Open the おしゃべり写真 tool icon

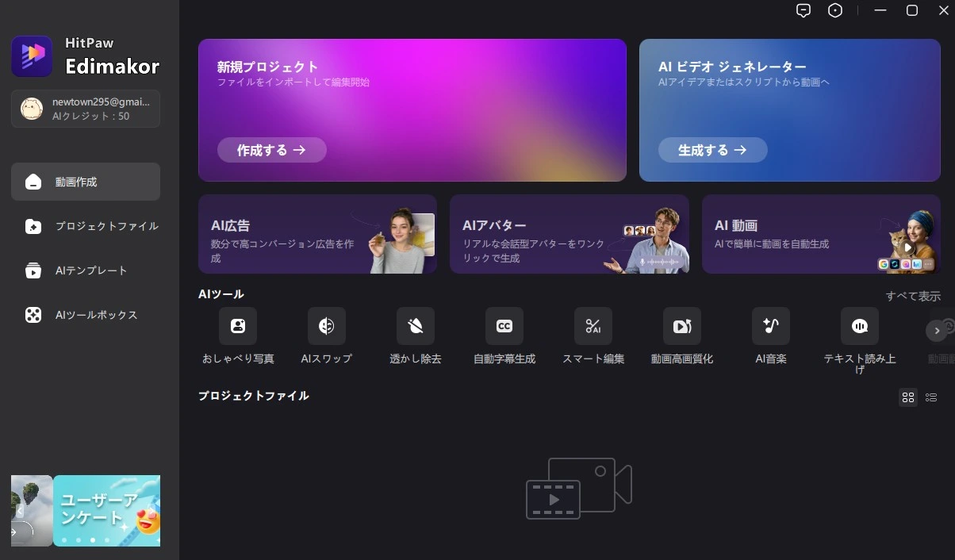point(238,326)
